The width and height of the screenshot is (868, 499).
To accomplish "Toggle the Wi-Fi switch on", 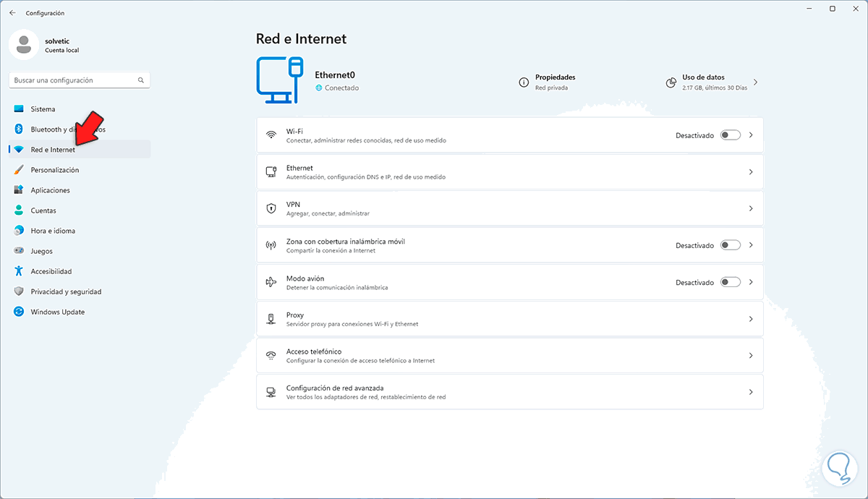I will (x=731, y=135).
